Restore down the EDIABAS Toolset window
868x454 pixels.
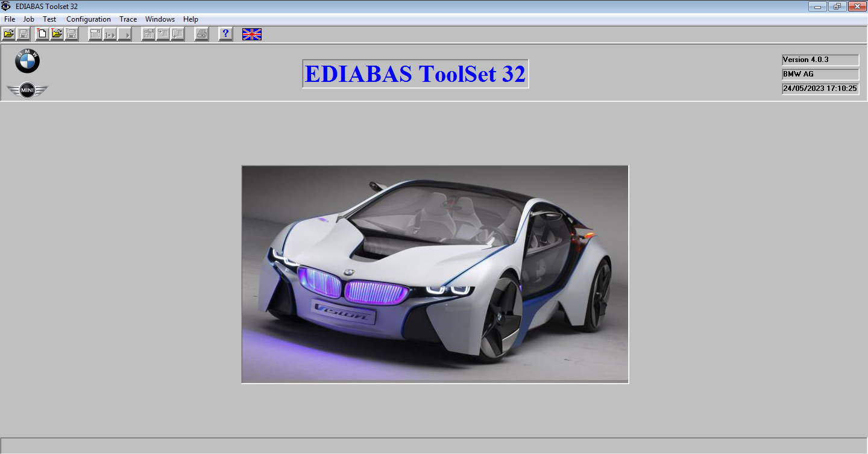[x=837, y=6]
